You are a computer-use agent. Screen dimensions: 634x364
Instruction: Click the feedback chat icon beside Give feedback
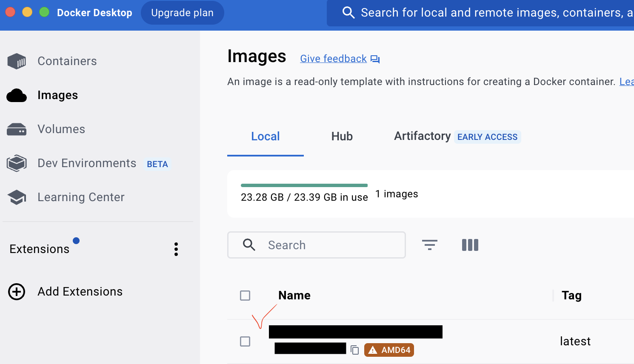click(375, 59)
